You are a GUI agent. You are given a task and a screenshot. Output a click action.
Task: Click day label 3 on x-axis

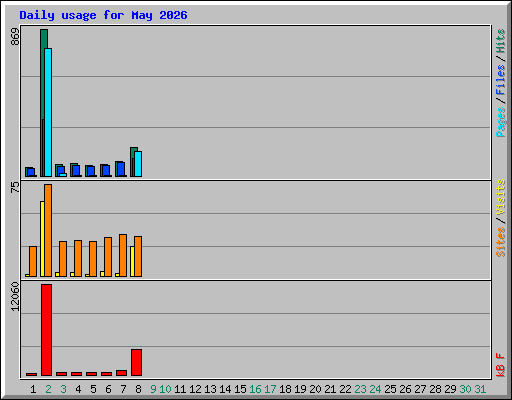pos(63,389)
